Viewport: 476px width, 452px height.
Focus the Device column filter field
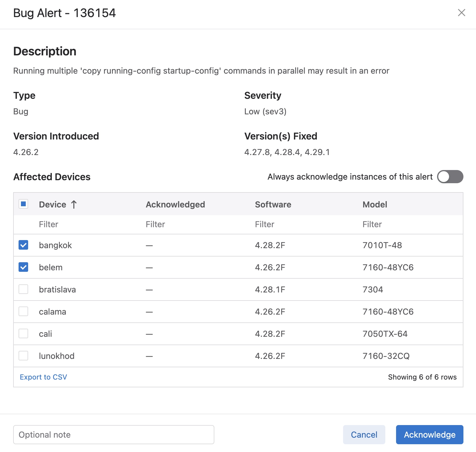click(x=87, y=225)
